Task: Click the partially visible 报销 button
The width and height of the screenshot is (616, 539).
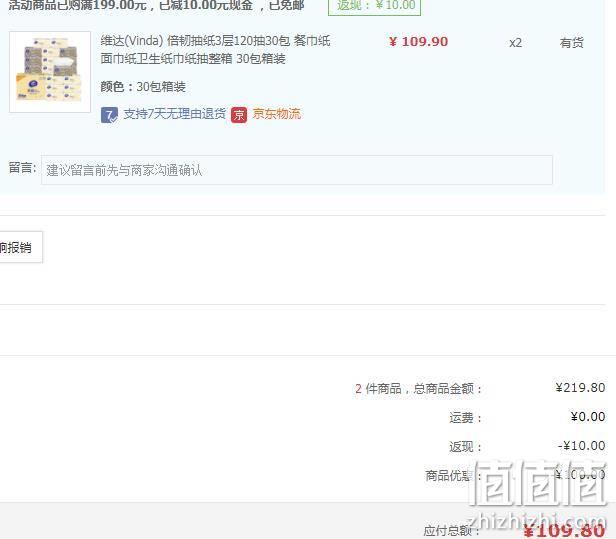Action: click(x=20, y=247)
